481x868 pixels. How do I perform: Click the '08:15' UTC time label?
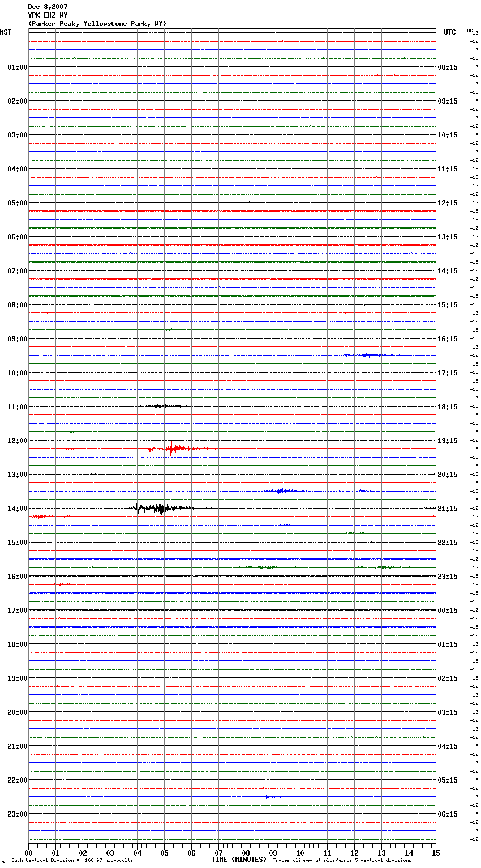(448, 67)
